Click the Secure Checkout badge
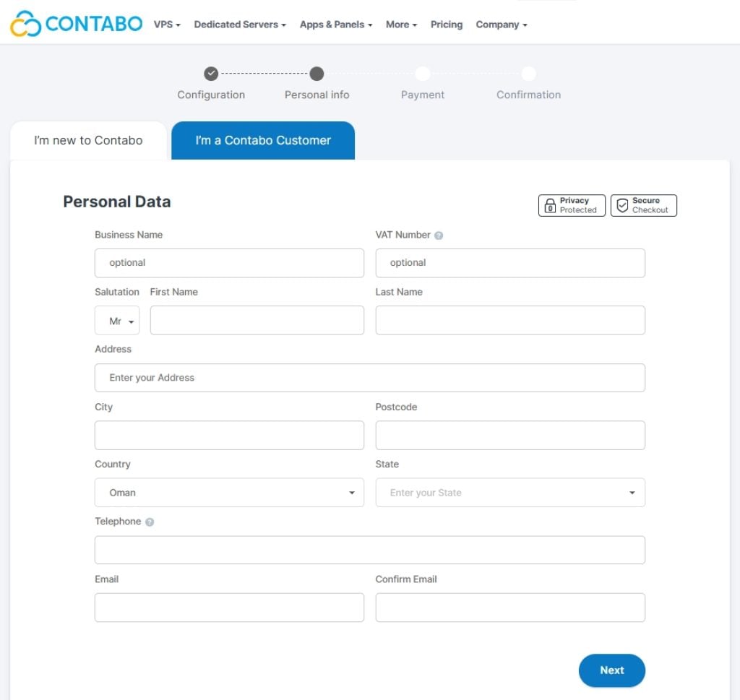740x700 pixels. [642, 205]
